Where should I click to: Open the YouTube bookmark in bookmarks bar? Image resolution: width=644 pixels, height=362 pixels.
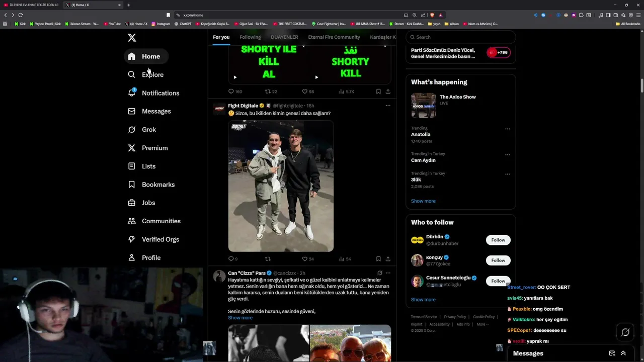click(x=113, y=24)
